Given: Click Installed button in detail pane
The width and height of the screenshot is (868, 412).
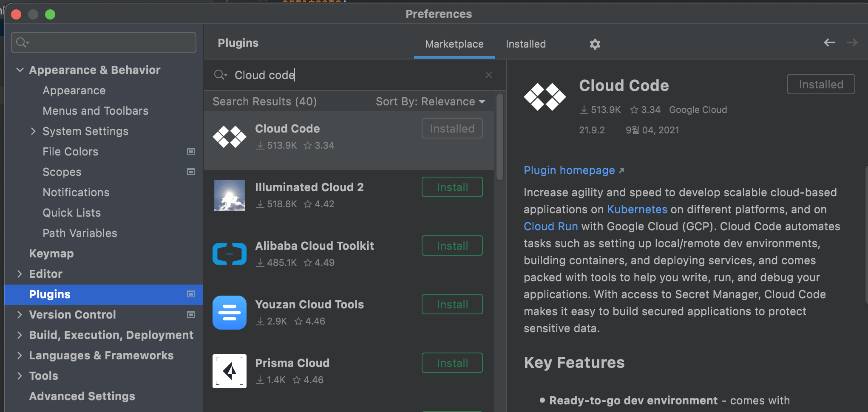Looking at the screenshot, I should point(821,84).
